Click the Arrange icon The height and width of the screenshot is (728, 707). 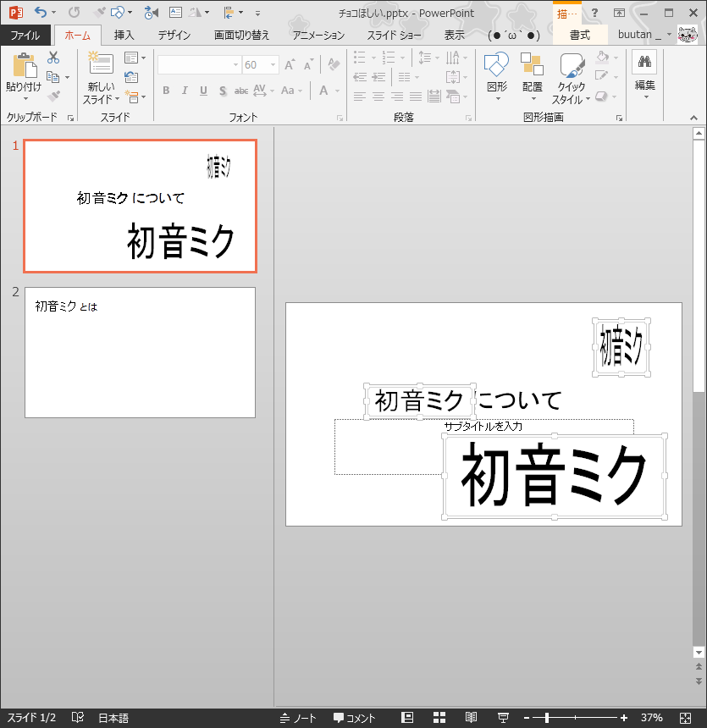pyautogui.click(x=532, y=64)
